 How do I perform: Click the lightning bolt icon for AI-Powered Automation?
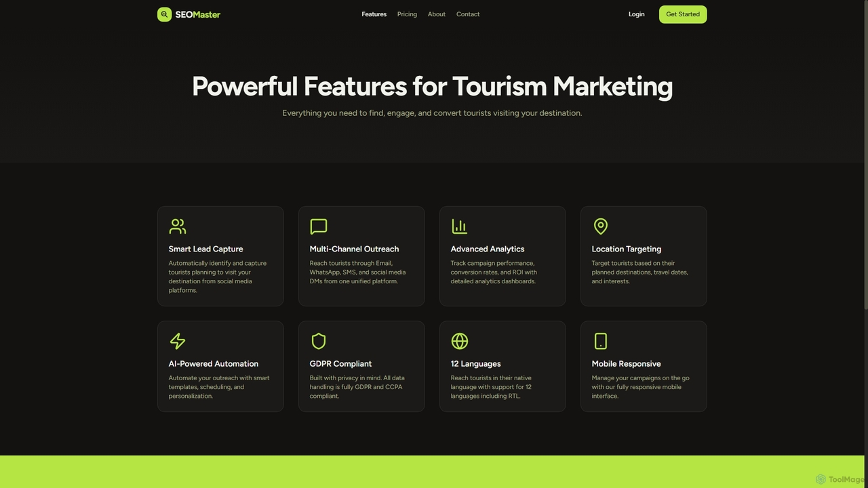click(178, 341)
